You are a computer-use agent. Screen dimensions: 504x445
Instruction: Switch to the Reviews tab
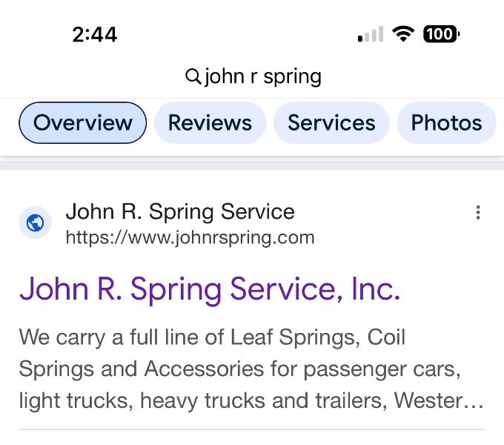[x=210, y=122]
